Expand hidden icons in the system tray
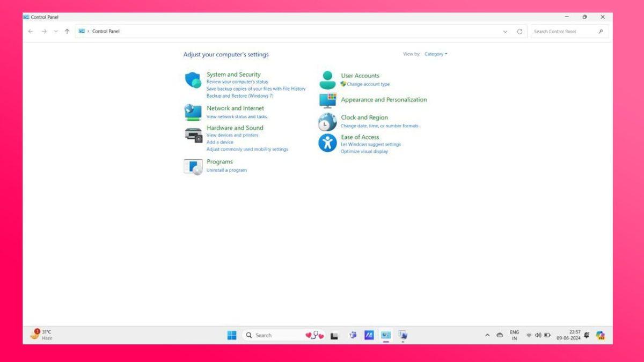This screenshot has width=644, height=362. pyautogui.click(x=487, y=335)
